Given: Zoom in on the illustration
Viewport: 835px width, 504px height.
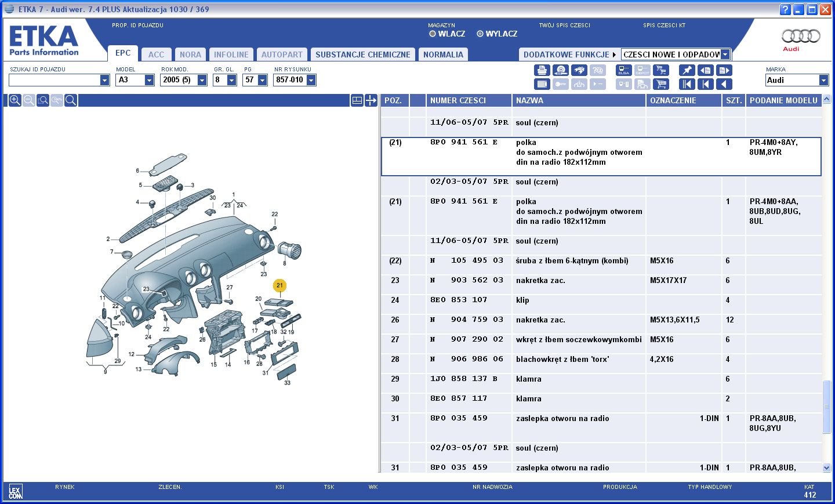Looking at the screenshot, I should coord(15,100).
